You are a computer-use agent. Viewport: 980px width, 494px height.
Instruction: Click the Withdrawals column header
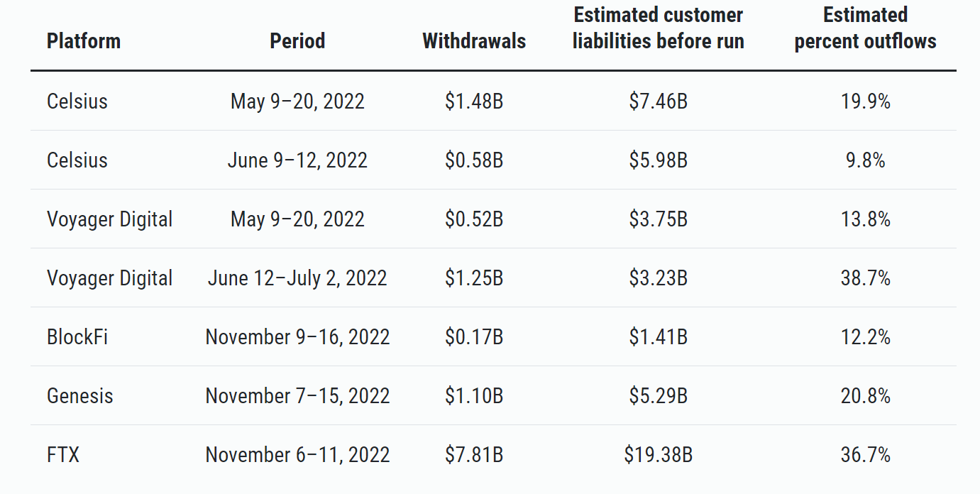click(x=474, y=41)
